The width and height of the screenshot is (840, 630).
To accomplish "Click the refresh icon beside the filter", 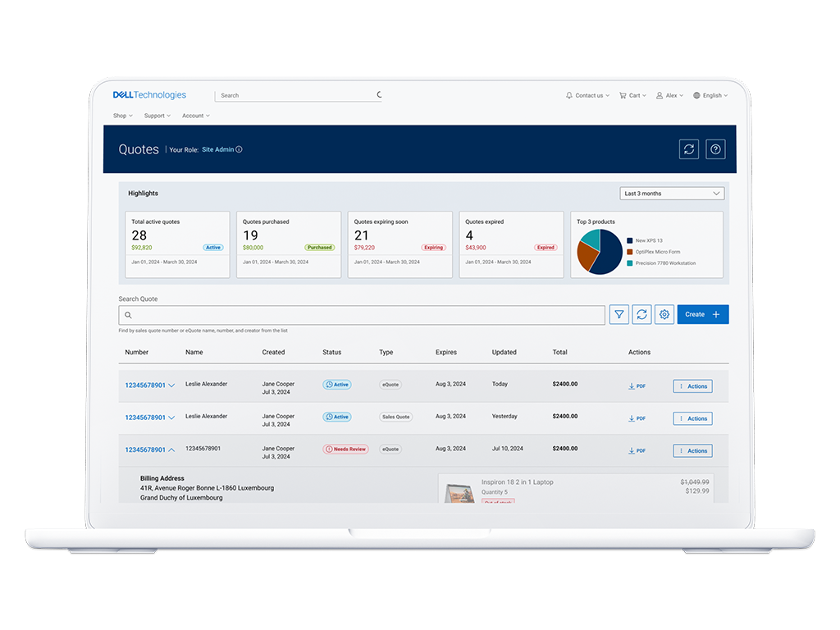I will click(x=641, y=314).
